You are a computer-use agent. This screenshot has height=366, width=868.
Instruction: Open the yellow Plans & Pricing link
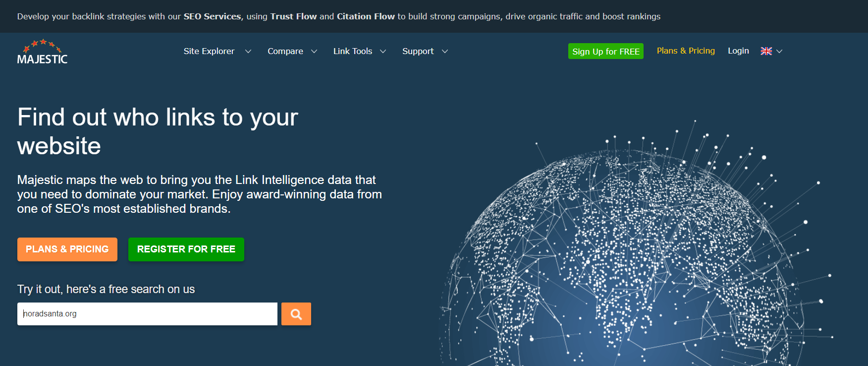[x=685, y=51]
